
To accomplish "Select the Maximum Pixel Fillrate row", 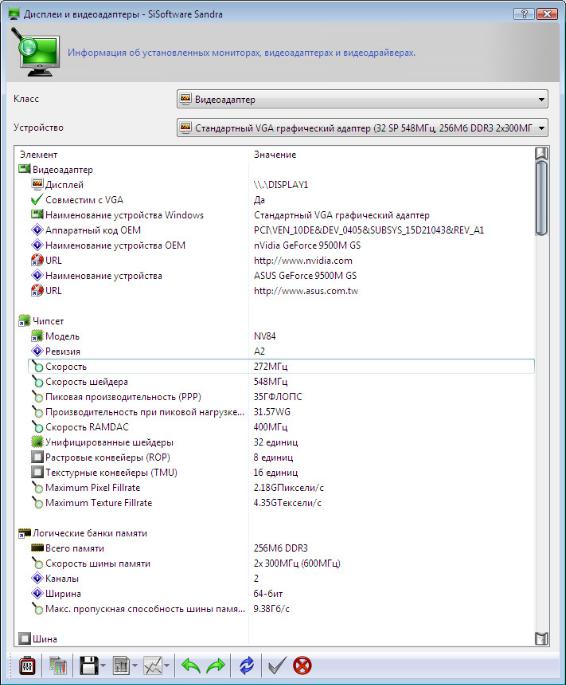I will pyautogui.click(x=282, y=488).
